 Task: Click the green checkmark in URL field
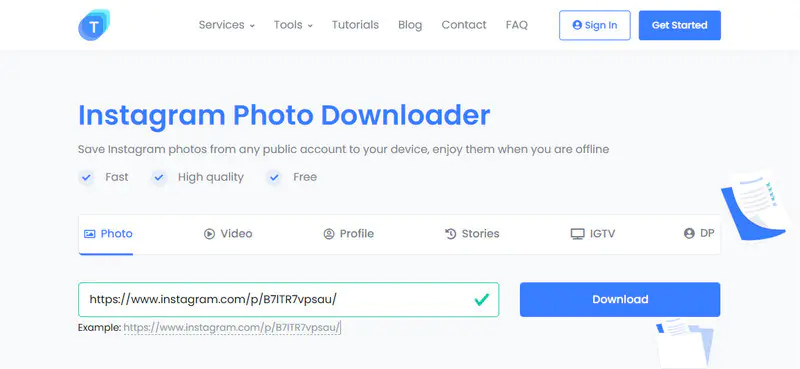(481, 299)
